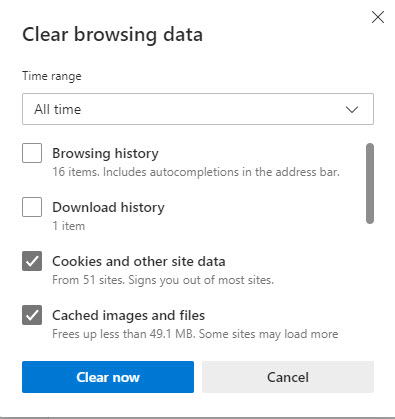Cancel clearing browsing data
Screen dimensions: 395x419
288,377
